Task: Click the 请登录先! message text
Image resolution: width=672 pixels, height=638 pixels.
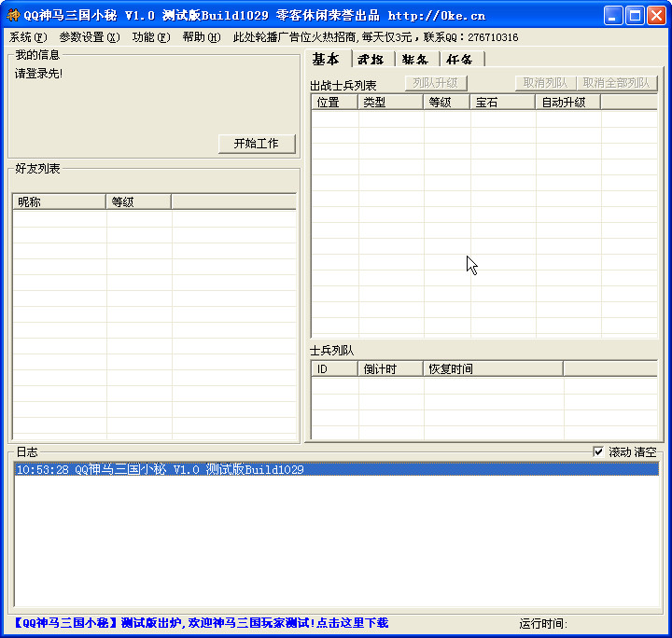Action: coord(38,74)
